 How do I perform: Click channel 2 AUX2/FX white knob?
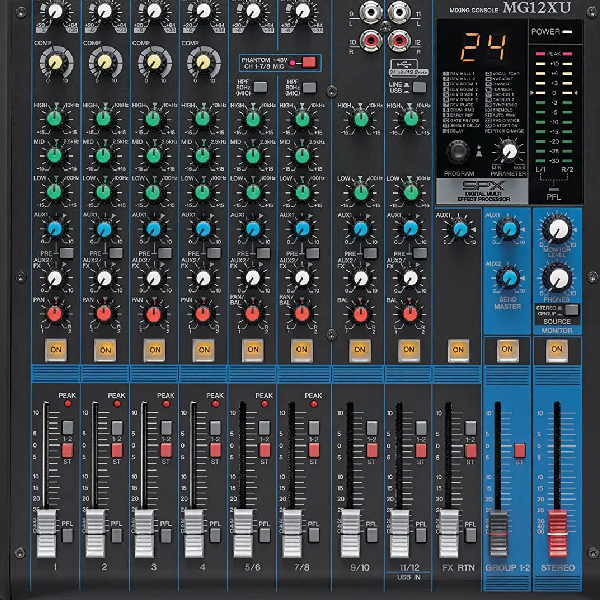pos(104,278)
